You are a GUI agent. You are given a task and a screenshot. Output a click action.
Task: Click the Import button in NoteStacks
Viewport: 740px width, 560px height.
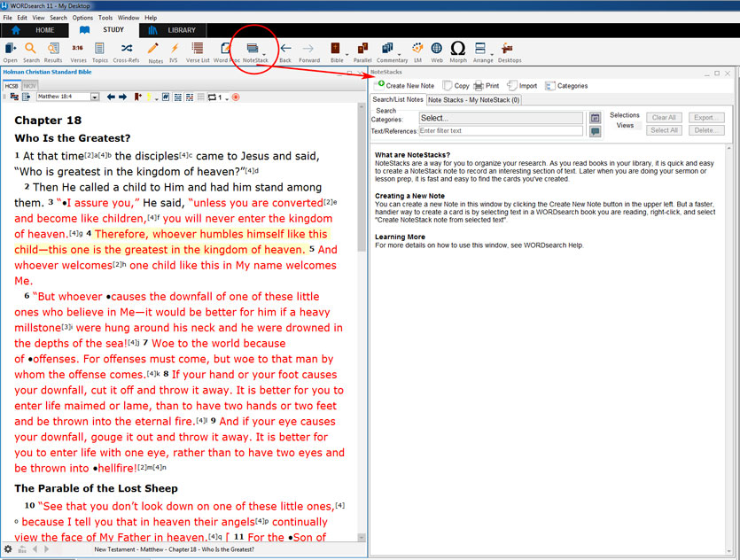(x=522, y=85)
